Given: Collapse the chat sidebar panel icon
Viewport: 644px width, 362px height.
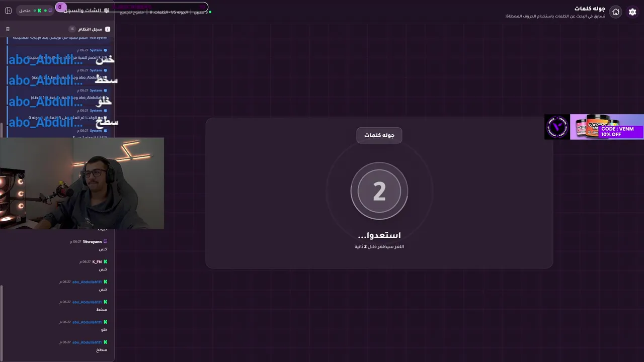Looking at the screenshot, I should 8,11.
